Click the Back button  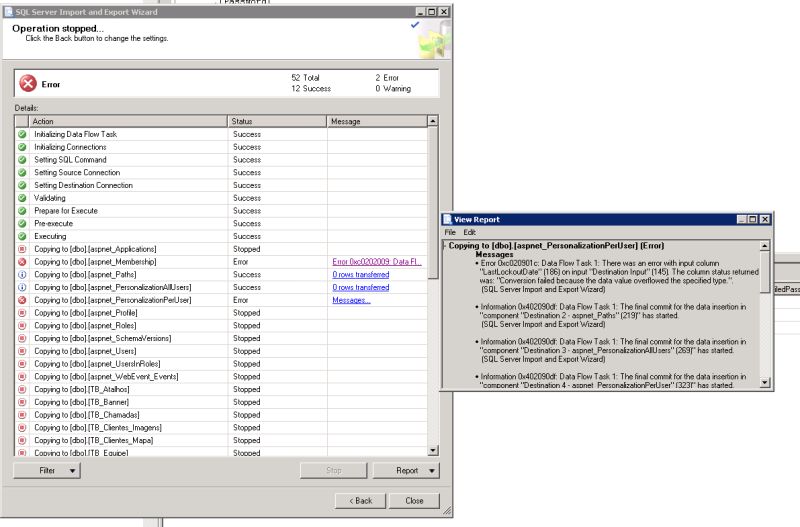[x=360, y=500]
